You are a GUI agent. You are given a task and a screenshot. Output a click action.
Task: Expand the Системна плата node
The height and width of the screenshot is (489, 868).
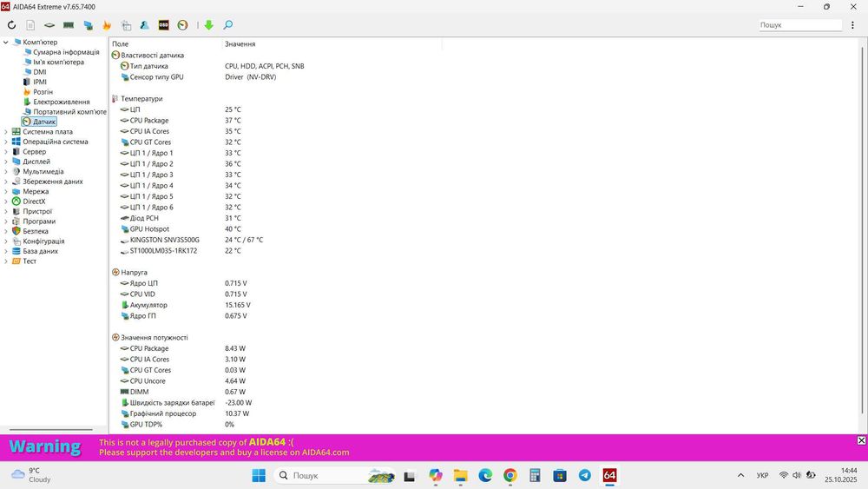click(5, 132)
